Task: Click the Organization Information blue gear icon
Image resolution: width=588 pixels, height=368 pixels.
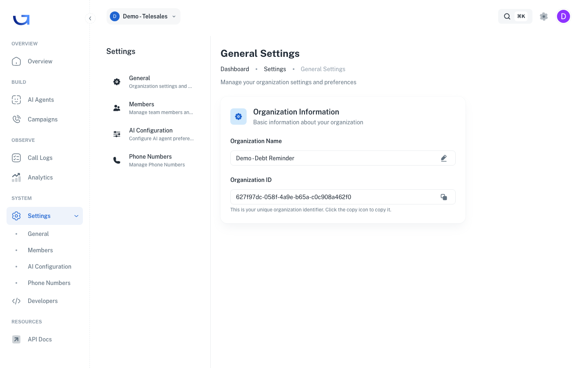Action: pos(238,117)
